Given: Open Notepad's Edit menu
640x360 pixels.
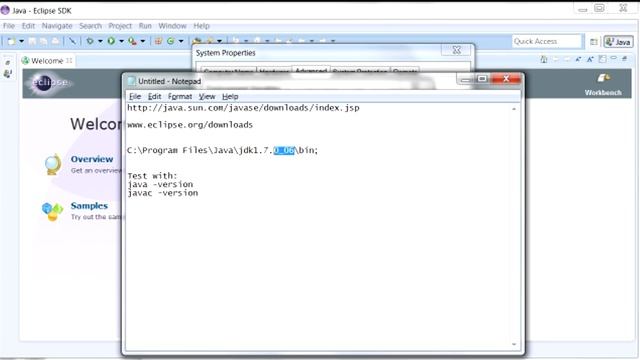Looking at the screenshot, I should tap(154, 96).
